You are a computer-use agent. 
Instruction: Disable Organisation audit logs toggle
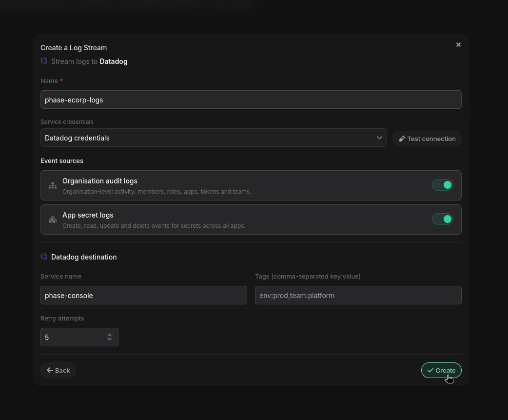[x=443, y=185]
